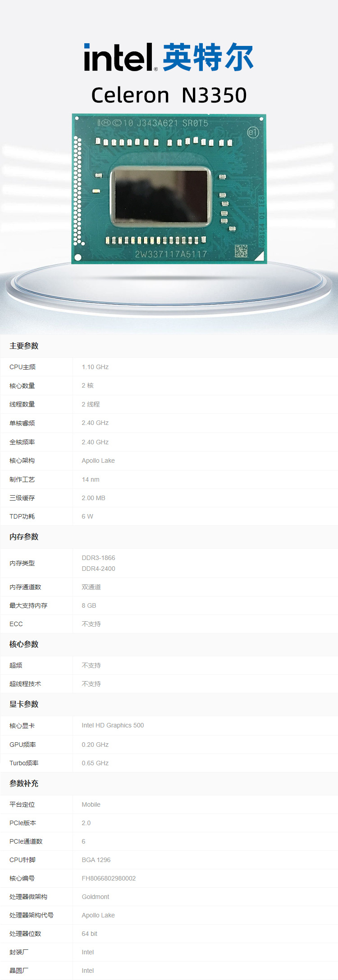Click the 双通道 value
Image resolution: width=338 pixels, height=980 pixels.
tap(91, 587)
